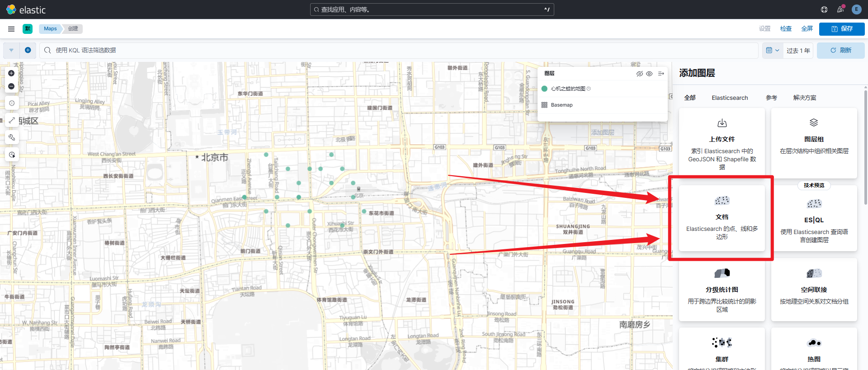Click the 创建 breadcrumb
Screen dimensions: 868x370
coord(73,28)
